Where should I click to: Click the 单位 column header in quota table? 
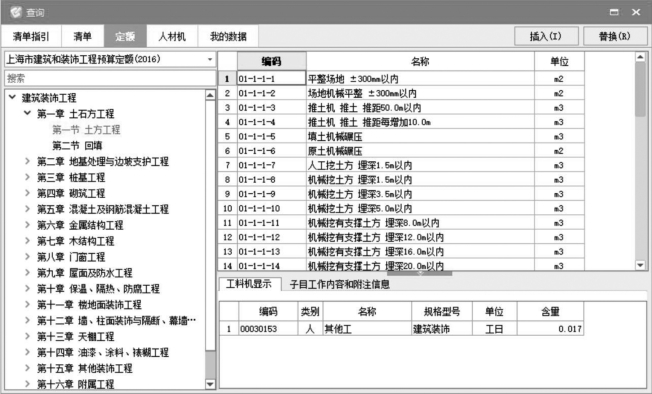pyautogui.click(x=559, y=62)
